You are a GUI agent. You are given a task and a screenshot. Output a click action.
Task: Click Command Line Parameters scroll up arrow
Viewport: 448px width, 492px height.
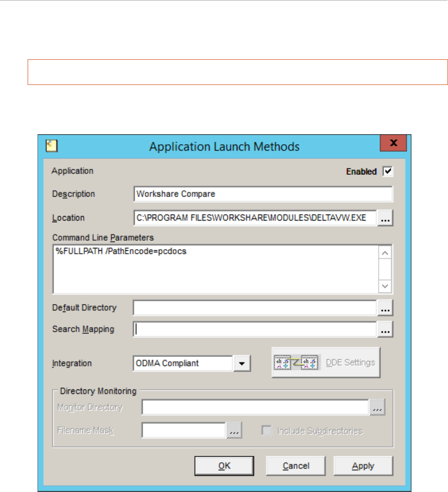tap(385, 253)
